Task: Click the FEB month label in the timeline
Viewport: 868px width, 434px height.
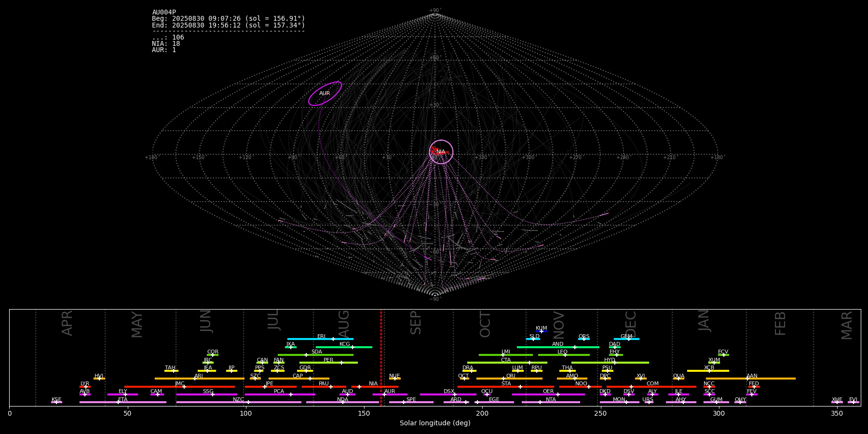Action: tap(780, 323)
